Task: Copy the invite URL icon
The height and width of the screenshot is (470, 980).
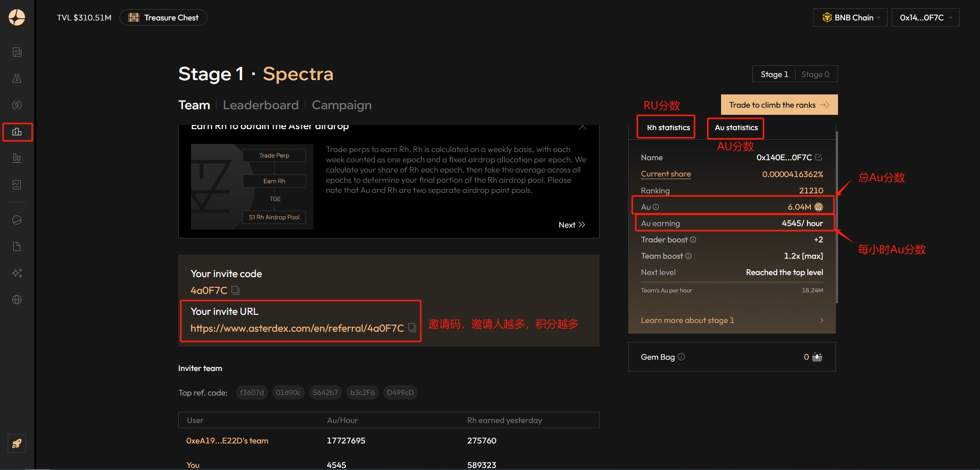Action: click(412, 328)
